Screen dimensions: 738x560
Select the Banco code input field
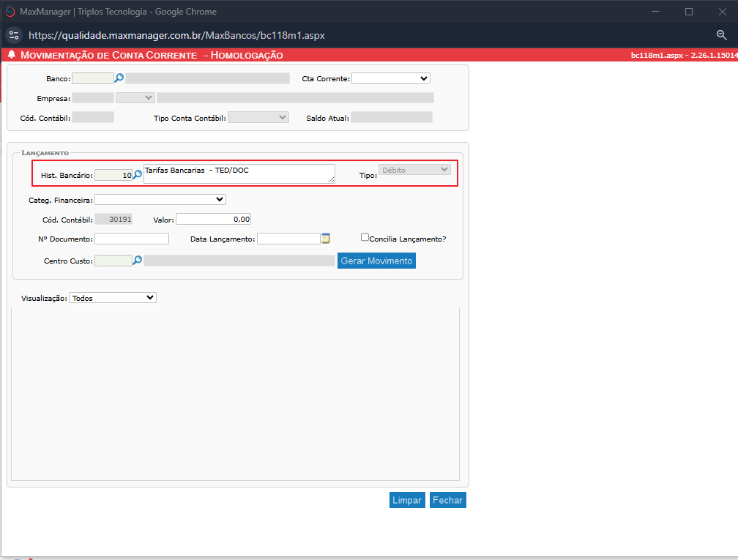pyautogui.click(x=93, y=78)
